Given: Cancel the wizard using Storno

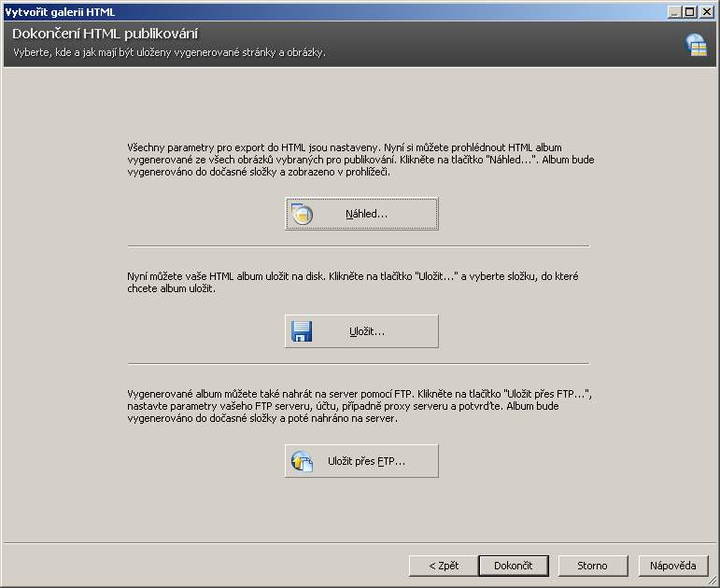Looking at the screenshot, I should 592,566.
